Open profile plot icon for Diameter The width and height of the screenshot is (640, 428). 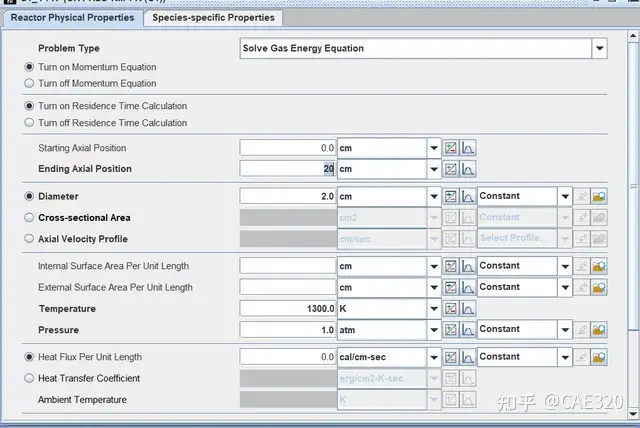pos(468,197)
